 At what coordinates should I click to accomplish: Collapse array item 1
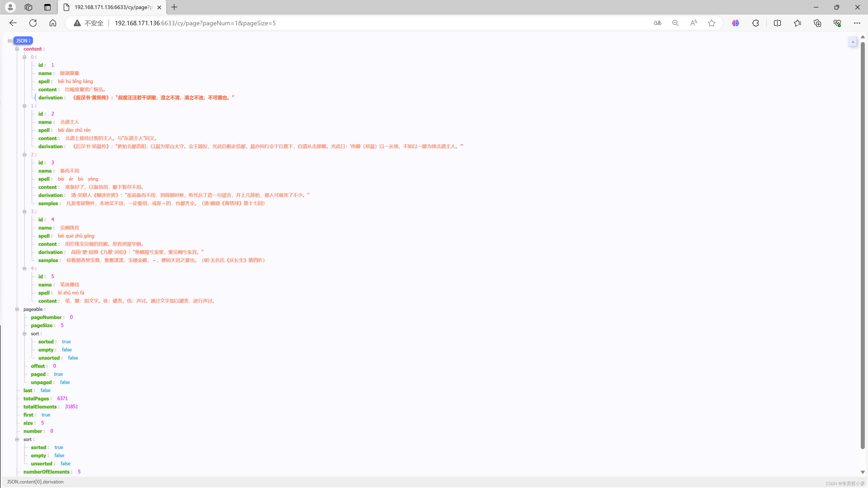(24, 106)
